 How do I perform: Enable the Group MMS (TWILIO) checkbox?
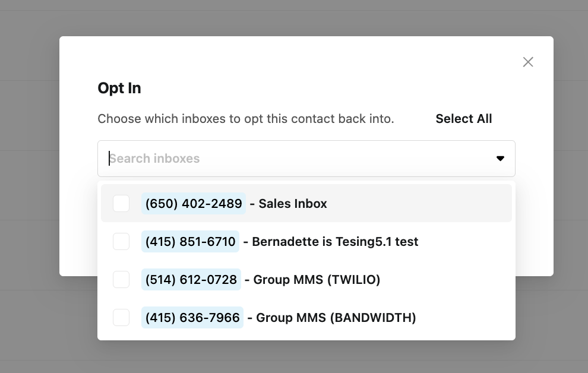[x=121, y=280]
